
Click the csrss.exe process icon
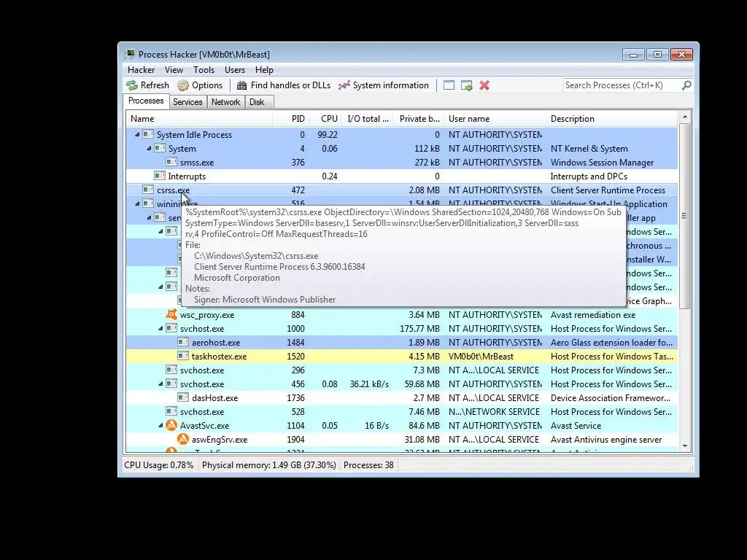148,190
